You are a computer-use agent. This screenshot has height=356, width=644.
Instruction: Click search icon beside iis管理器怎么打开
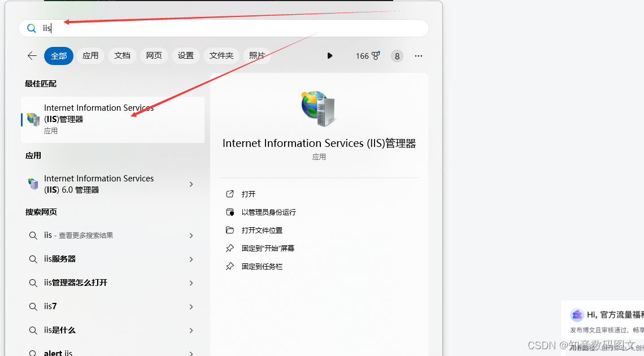(x=33, y=283)
